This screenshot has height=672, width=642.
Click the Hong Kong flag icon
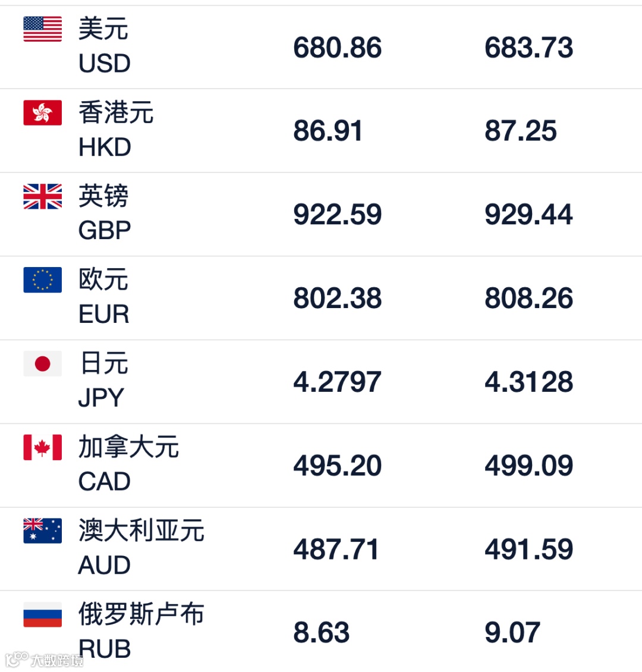[x=42, y=113]
